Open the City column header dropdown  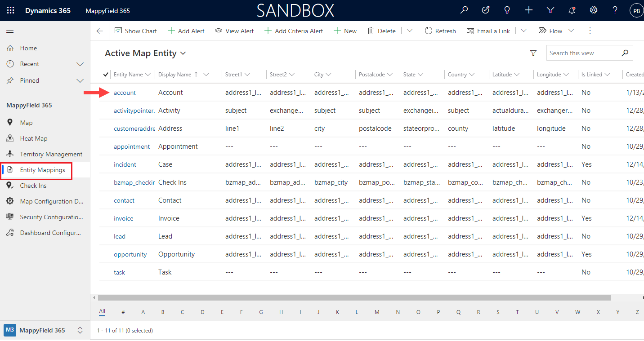pyautogui.click(x=329, y=75)
